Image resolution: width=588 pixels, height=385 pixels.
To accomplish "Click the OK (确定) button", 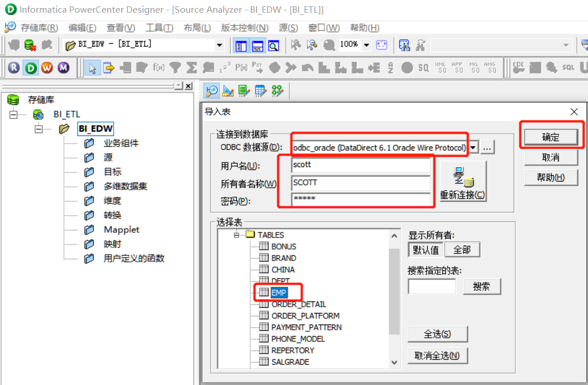I will pyautogui.click(x=551, y=137).
